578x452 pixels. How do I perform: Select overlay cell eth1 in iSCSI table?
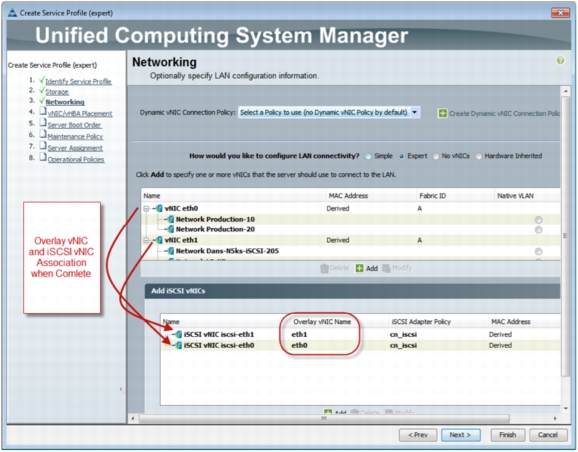coord(299,335)
